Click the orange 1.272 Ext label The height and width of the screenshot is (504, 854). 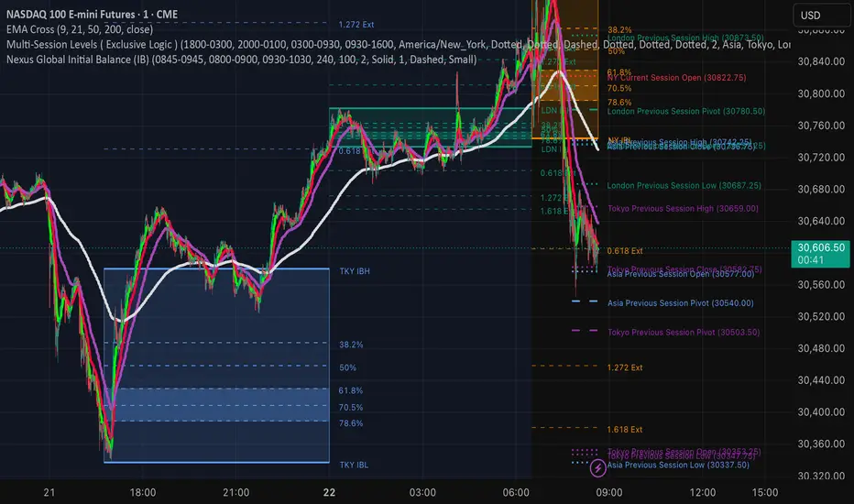(x=625, y=367)
